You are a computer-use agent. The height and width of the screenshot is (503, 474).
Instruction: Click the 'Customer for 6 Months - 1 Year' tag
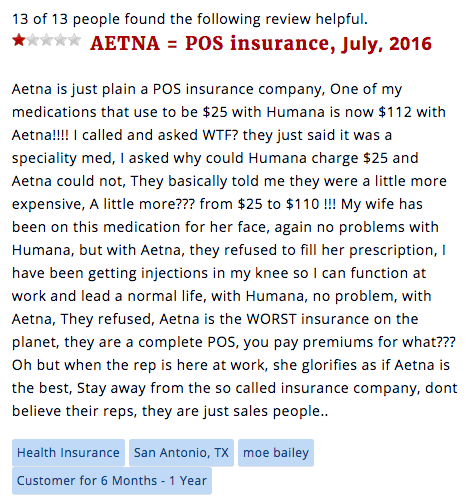[112, 481]
